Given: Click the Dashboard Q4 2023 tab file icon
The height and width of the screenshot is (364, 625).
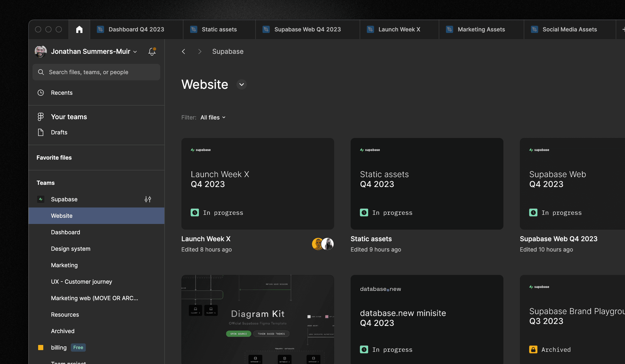Looking at the screenshot, I should click(x=100, y=29).
